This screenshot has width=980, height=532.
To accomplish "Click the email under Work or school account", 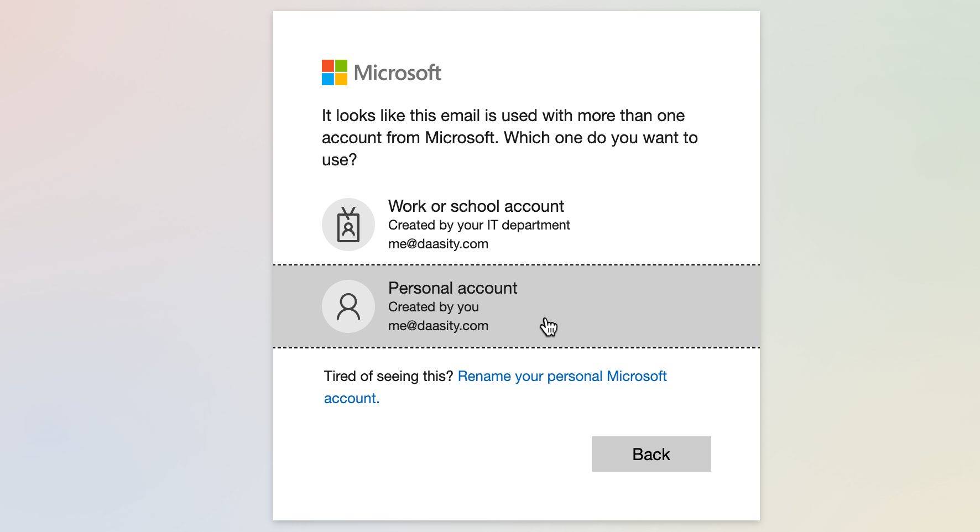I will [x=438, y=244].
